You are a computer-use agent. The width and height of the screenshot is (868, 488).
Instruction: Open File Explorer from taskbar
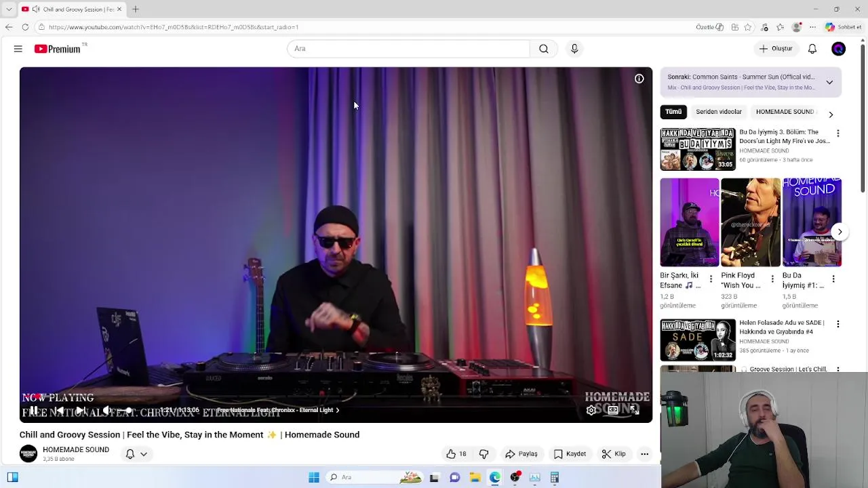click(475, 477)
